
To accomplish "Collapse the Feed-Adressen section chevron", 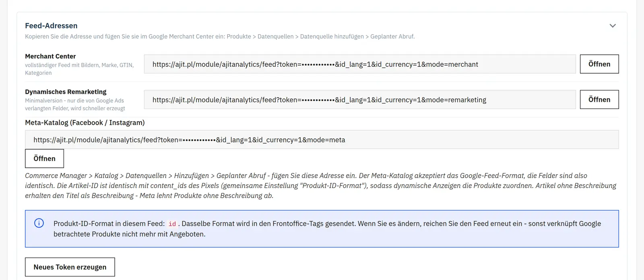I will coord(613,26).
